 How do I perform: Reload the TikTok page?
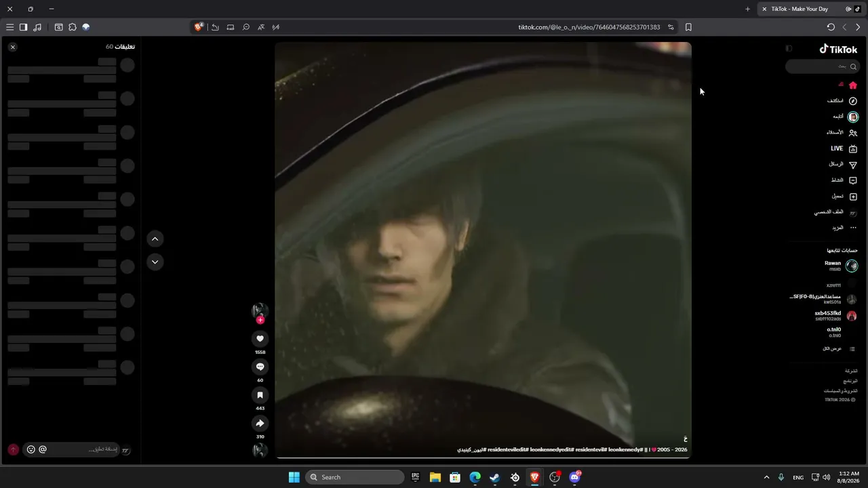point(831,27)
